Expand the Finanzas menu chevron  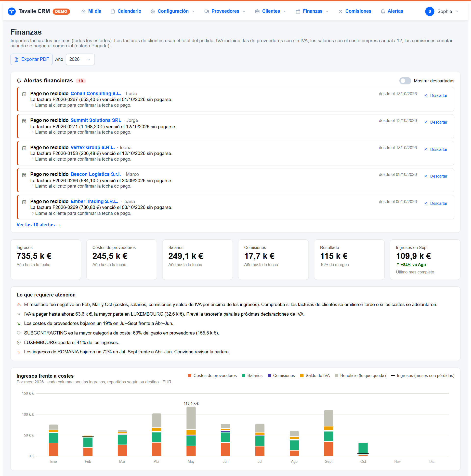tap(327, 11)
